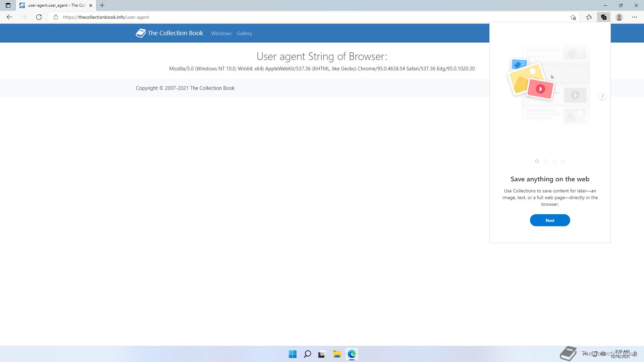
Task: Select the second carousel page dot
Action: click(x=546, y=161)
